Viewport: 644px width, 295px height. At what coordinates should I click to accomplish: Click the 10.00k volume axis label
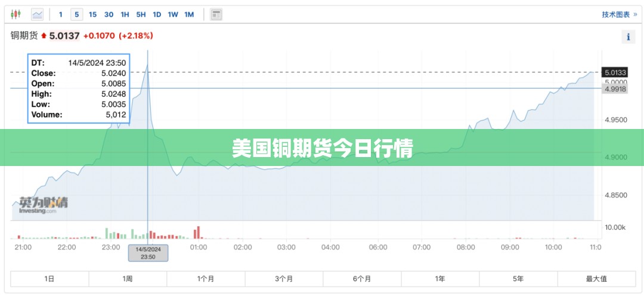click(615, 228)
